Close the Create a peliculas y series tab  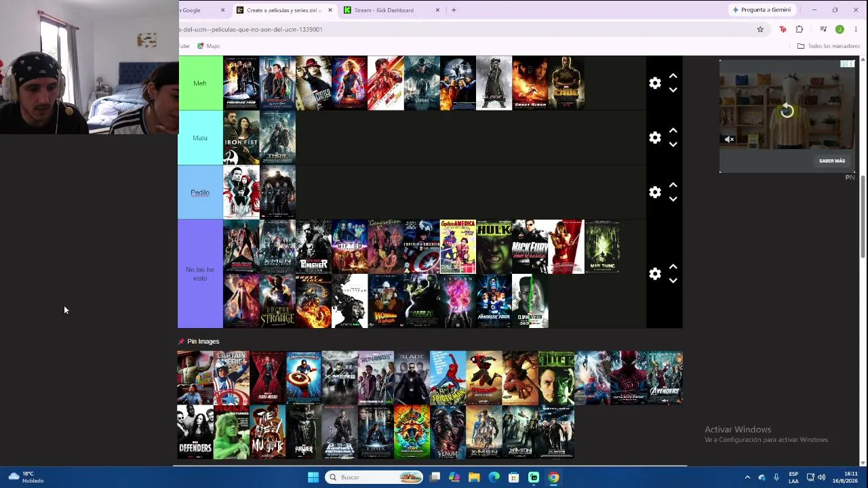click(330, 10)
